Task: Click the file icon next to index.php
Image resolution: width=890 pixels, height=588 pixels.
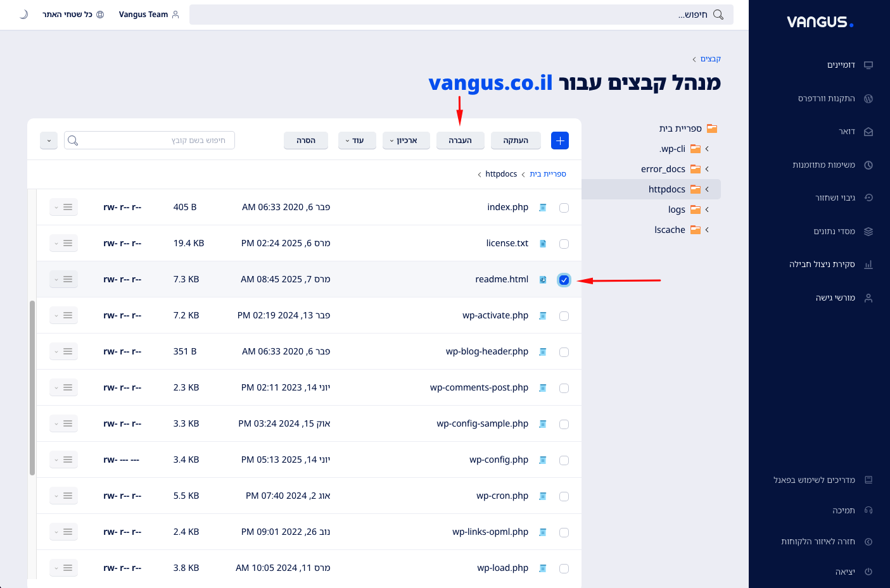Action: point(543,208)
